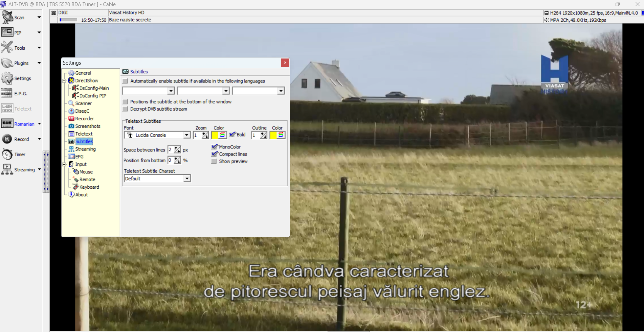The height and width of the screenshot is (332, 644).
Task: Open Teletext Subtitle Charset dropdown
Action: coord(187,179)
